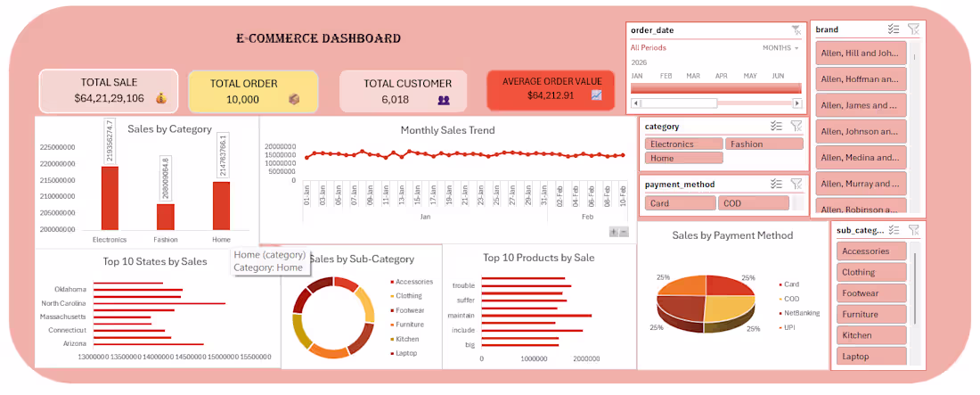This screenshot has height=395, width=980.
Task: Click 'All Periods' label in order_date timeline
Action: tap(648, 47)
